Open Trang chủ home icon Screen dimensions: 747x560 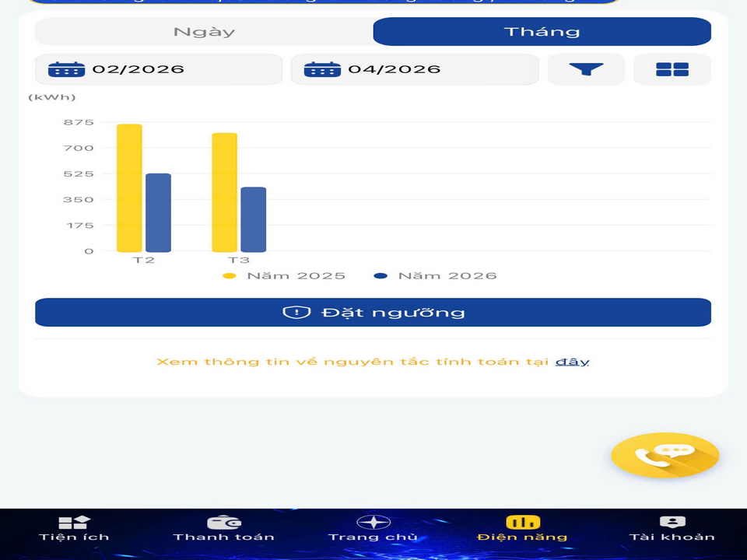373,528
